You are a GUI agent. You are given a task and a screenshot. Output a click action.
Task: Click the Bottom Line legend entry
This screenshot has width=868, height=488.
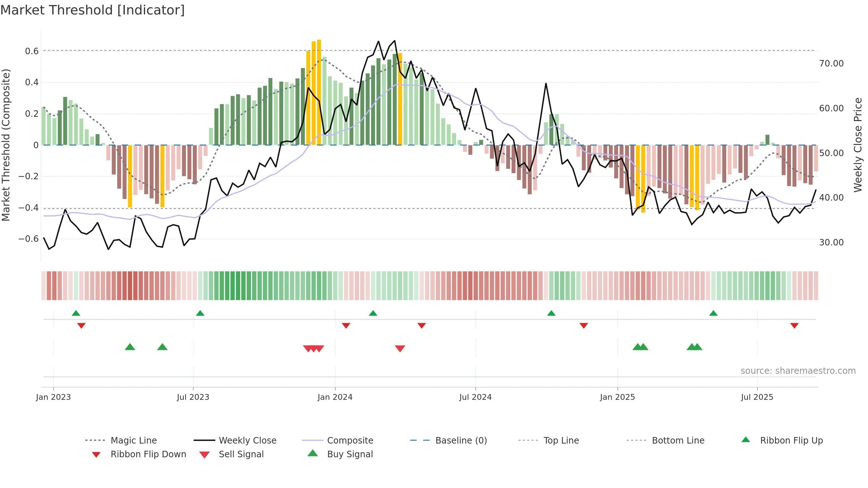665,440
